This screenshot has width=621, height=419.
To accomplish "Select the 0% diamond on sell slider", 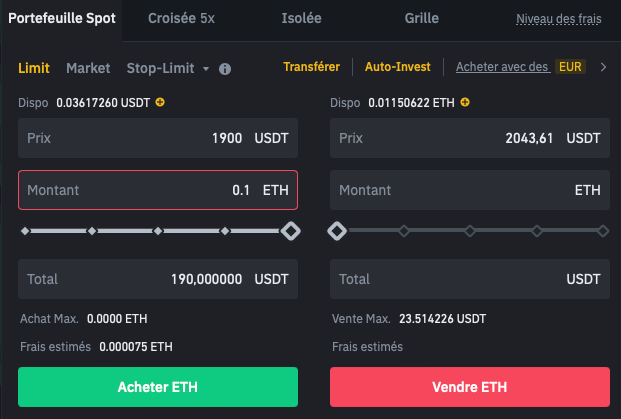I will 337,231.
